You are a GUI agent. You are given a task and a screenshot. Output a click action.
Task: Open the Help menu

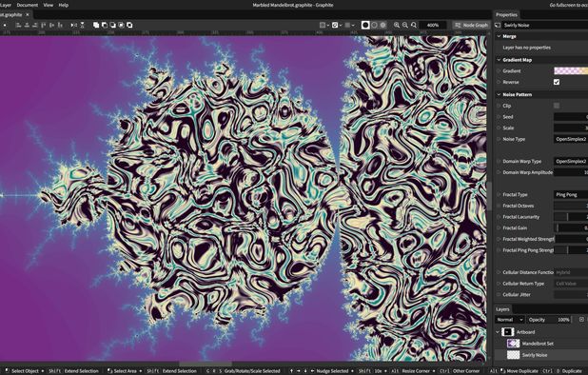[64, 5]
